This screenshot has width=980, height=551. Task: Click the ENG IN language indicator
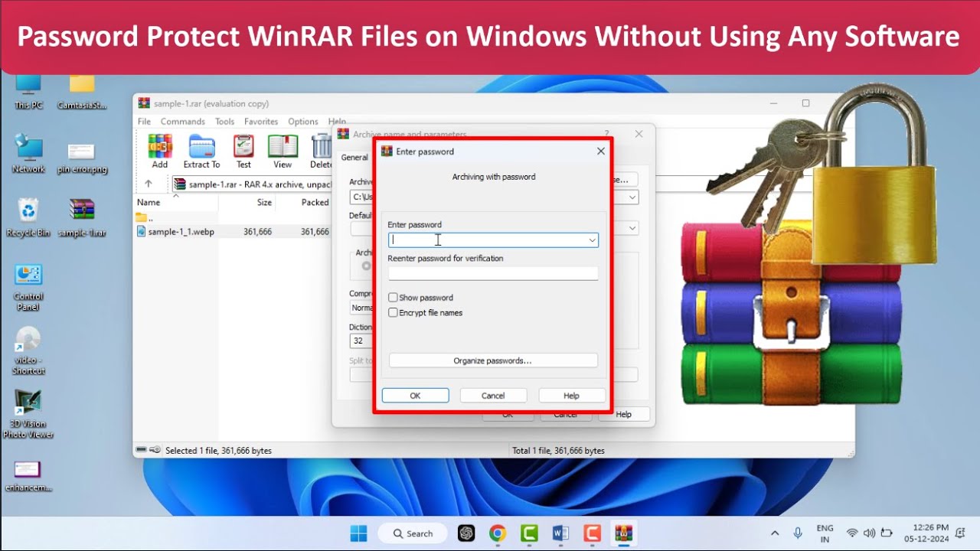pos(825,533)
